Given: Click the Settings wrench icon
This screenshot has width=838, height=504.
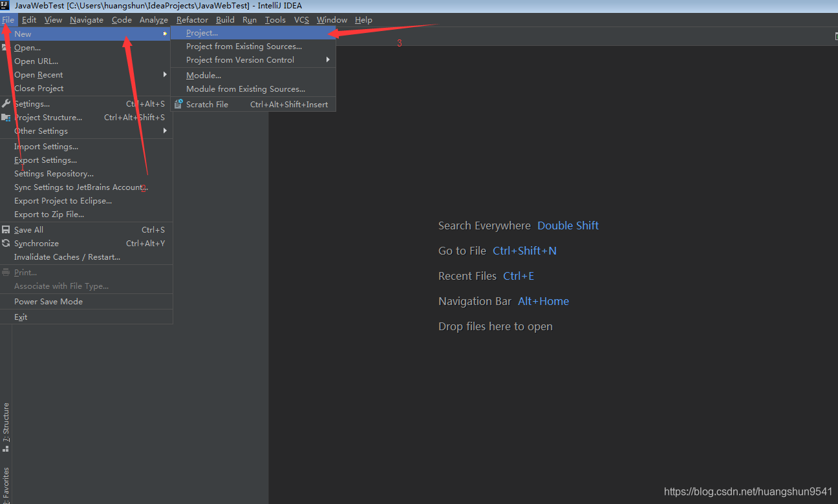Looking at the screenshot, I should (6, 103).
